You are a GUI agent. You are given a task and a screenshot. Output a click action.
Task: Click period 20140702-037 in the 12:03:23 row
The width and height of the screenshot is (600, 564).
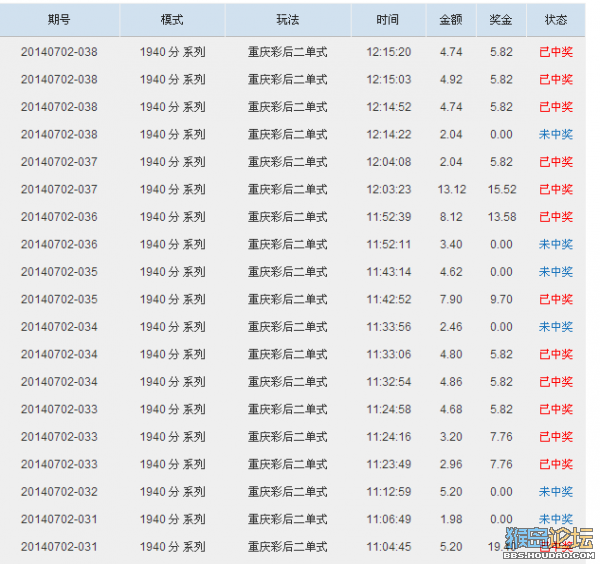click(59, 189)
